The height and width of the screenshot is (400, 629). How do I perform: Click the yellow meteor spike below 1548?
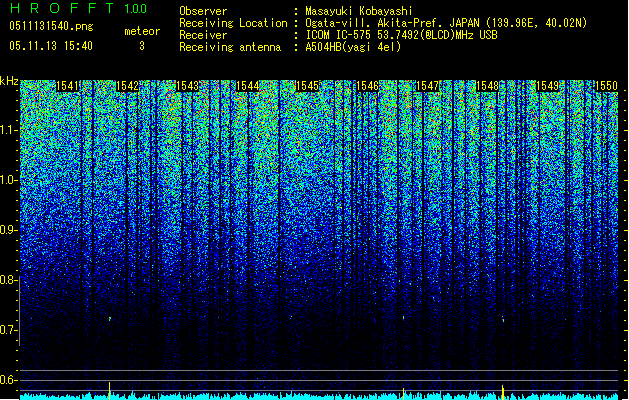click(x=502, y=392)
